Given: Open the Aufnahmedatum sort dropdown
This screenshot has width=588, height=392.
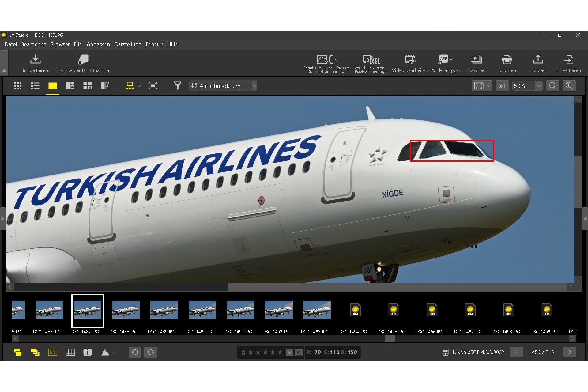Looking at the screenshot, I should pyautogui.click(x=223, y=86).
